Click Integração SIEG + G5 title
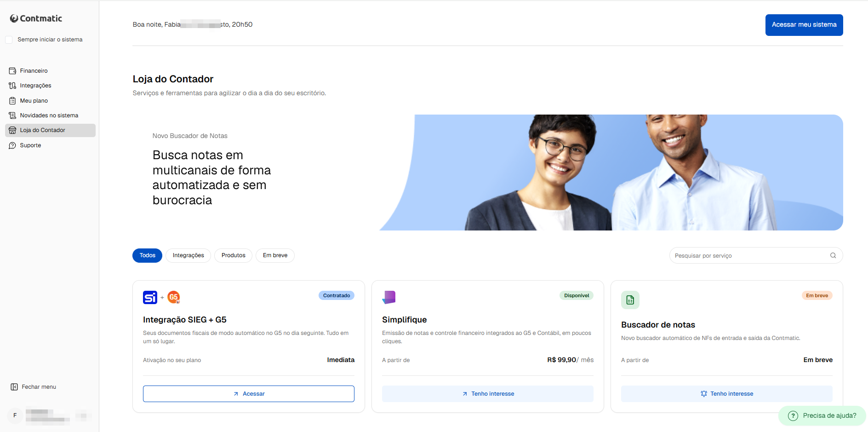The image size is (868, 432). point(185,320)
